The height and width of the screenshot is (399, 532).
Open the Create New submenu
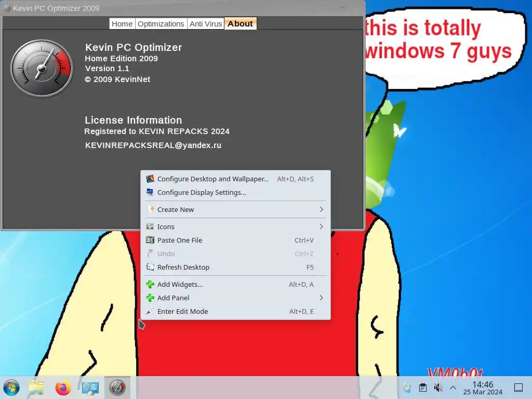[235, 209]
